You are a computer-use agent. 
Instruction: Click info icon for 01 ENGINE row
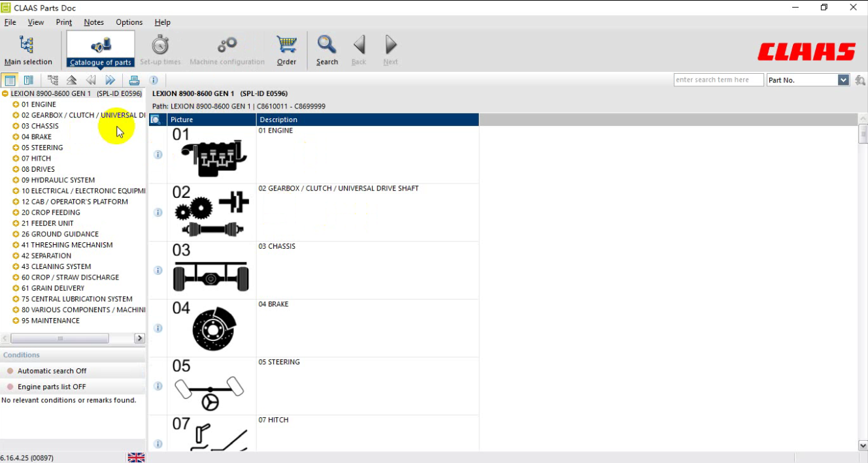(x=158, y=155)
